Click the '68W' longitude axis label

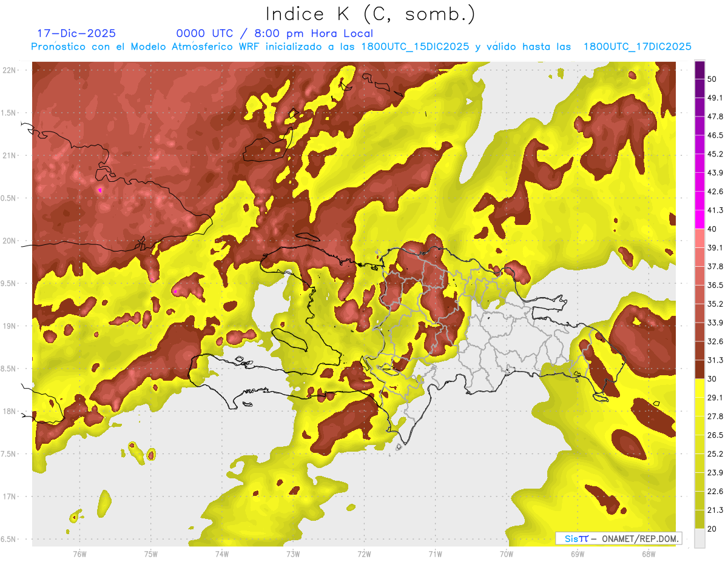point(649,554)
